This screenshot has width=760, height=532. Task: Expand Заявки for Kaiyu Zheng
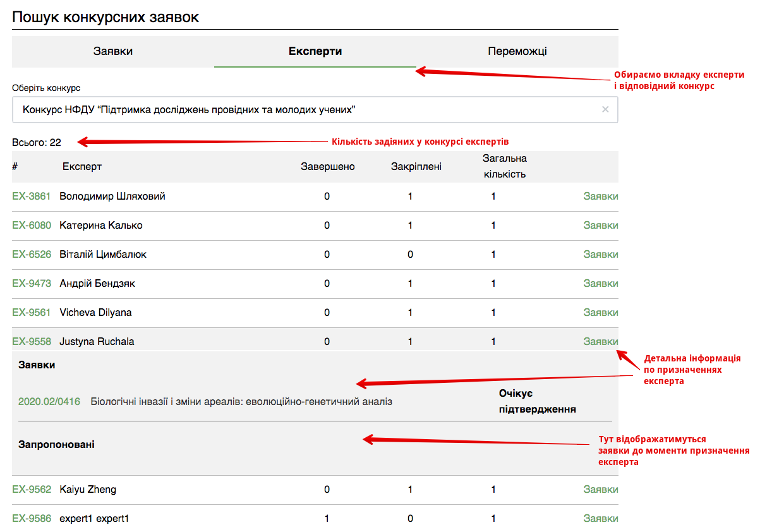[x=600, y=490]
